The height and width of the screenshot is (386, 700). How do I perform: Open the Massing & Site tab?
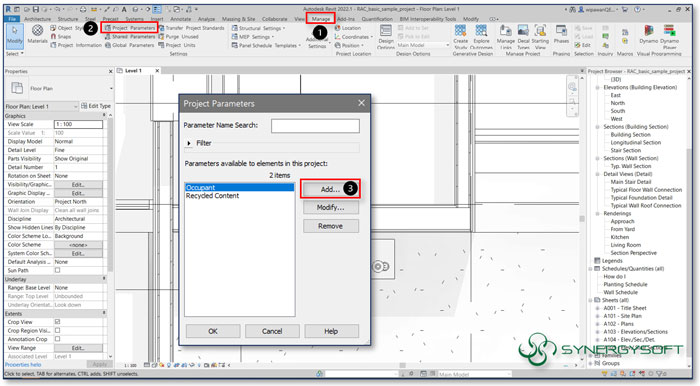[238, 19]
